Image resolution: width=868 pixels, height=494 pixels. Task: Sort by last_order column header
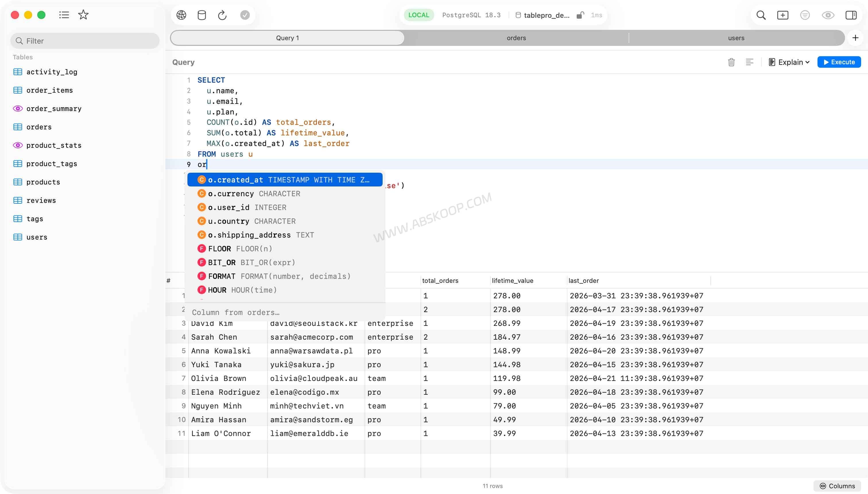coord(639,281)
